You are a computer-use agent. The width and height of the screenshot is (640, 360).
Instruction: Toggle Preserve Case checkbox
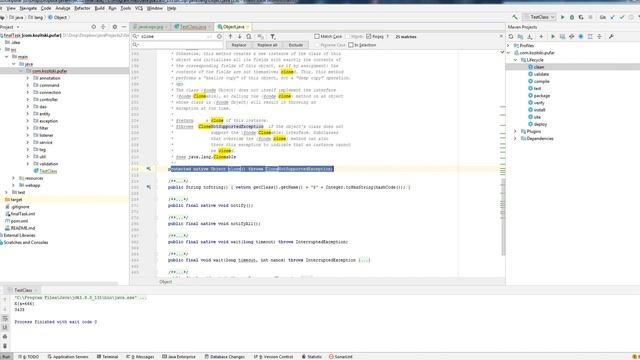point(317,45)
